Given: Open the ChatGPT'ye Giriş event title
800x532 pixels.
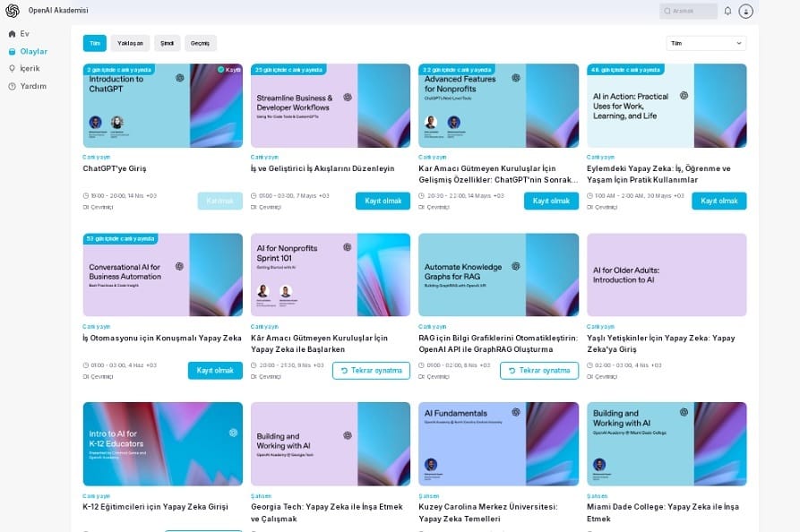Looking at the screenshot, I should (x=115, y=168).
